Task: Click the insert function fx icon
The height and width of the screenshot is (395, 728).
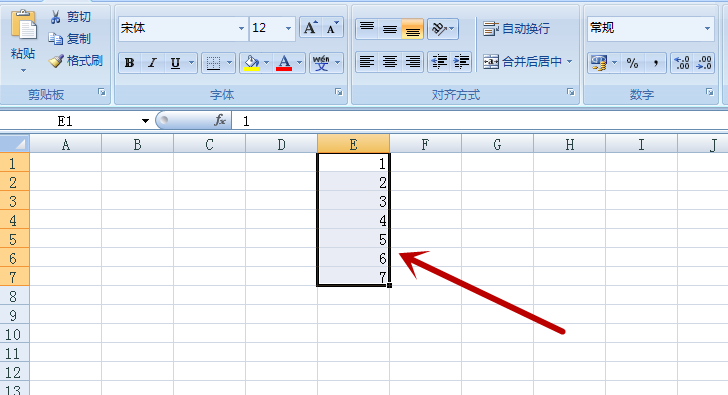Action: [220, 121]
